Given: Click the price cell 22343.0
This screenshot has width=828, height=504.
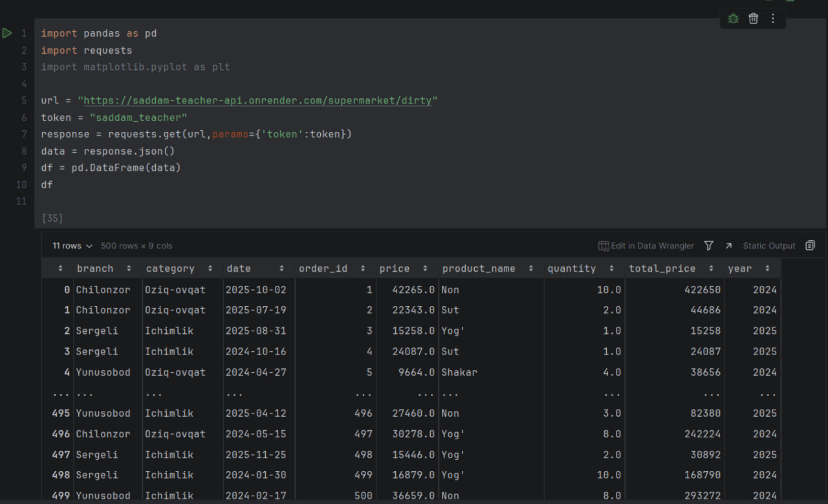Looking at the screenshot, I should 413,310.
